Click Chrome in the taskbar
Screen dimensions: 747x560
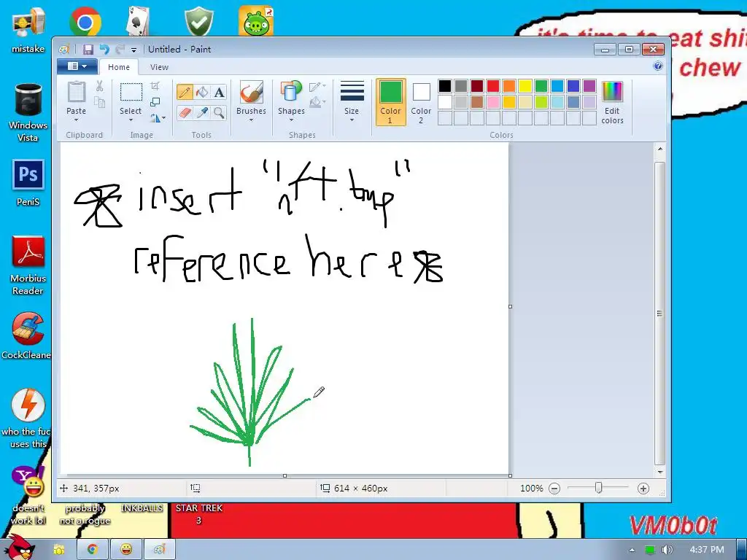pyautogui.click(x=93, y=550)
